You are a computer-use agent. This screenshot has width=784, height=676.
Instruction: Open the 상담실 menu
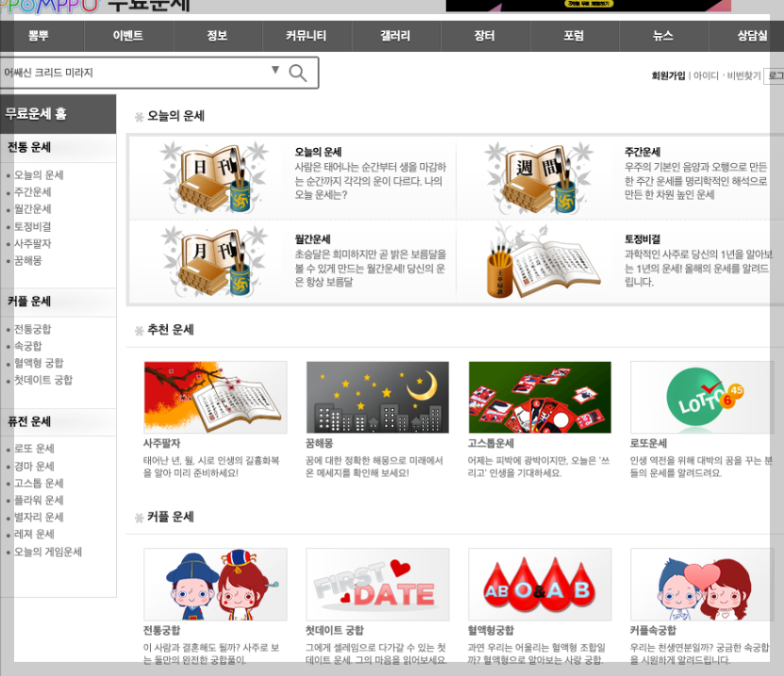click(752, 36)
